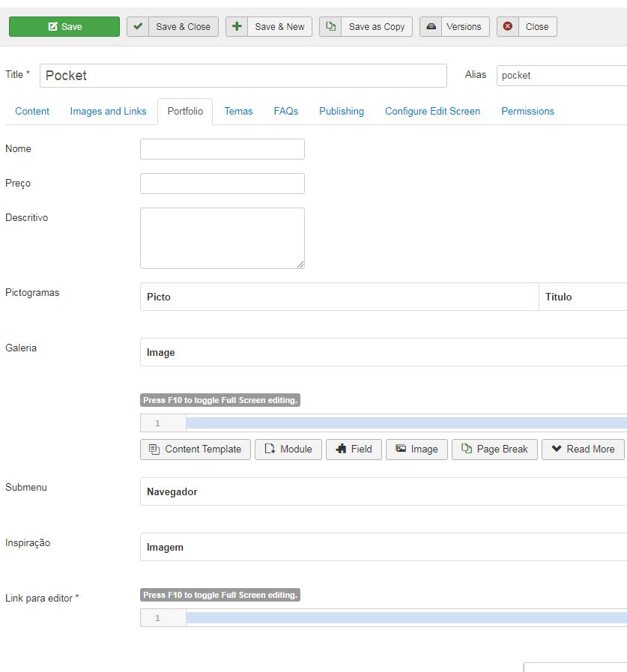Viewport: 627px width, 672px height.
Task: Click the green Save button
Action: point(64,26)
